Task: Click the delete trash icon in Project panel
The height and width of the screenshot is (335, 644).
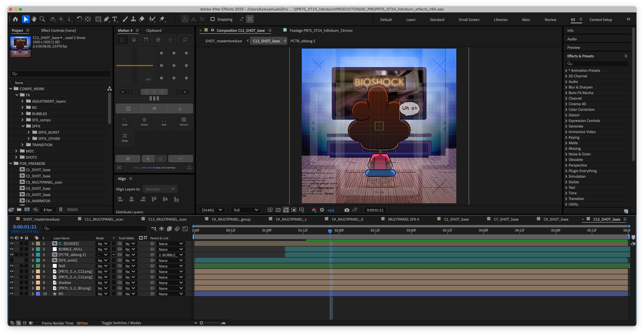Action: coord(61,209)
